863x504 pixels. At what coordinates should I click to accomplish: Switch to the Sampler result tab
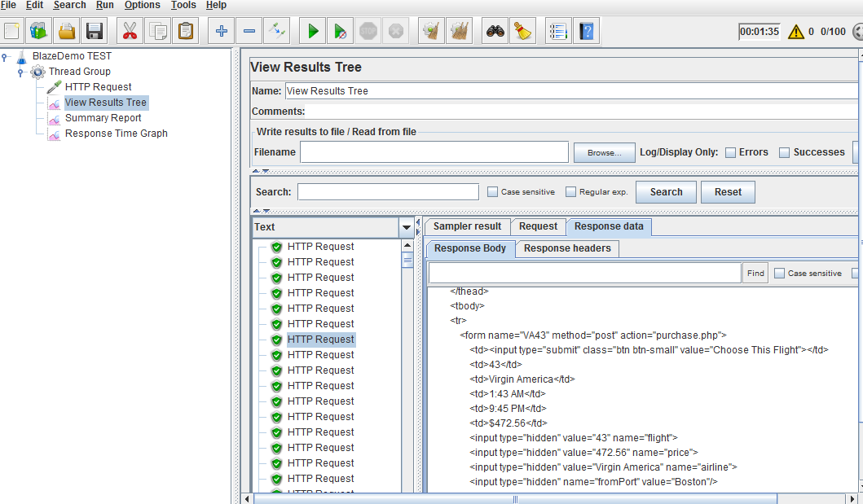point(467,226)
